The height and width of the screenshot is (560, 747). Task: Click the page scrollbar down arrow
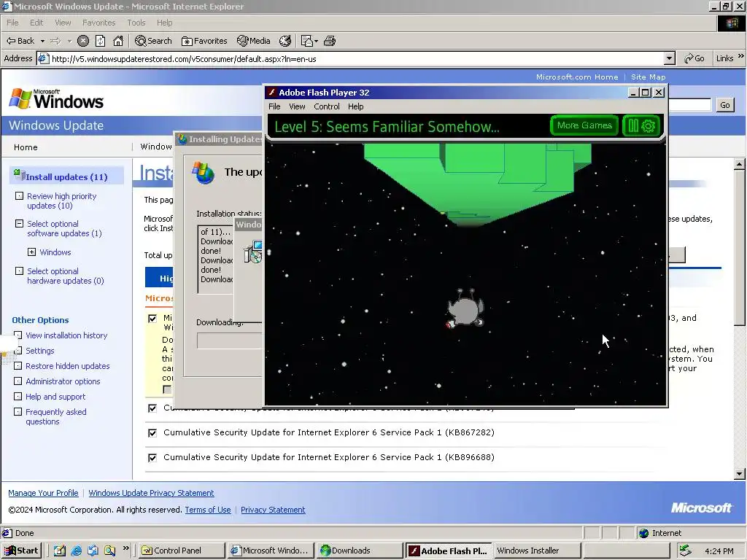[x=740, y=474]
